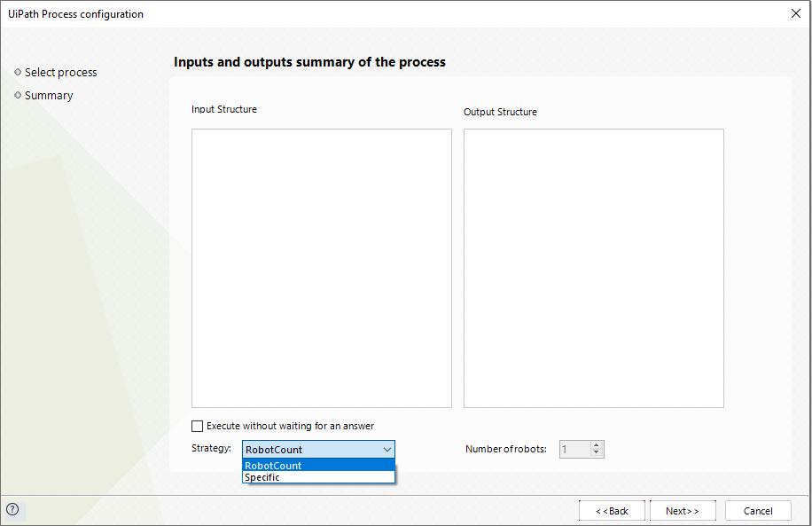
Task: Click the Number of robots: label
Action: point(506,449)
